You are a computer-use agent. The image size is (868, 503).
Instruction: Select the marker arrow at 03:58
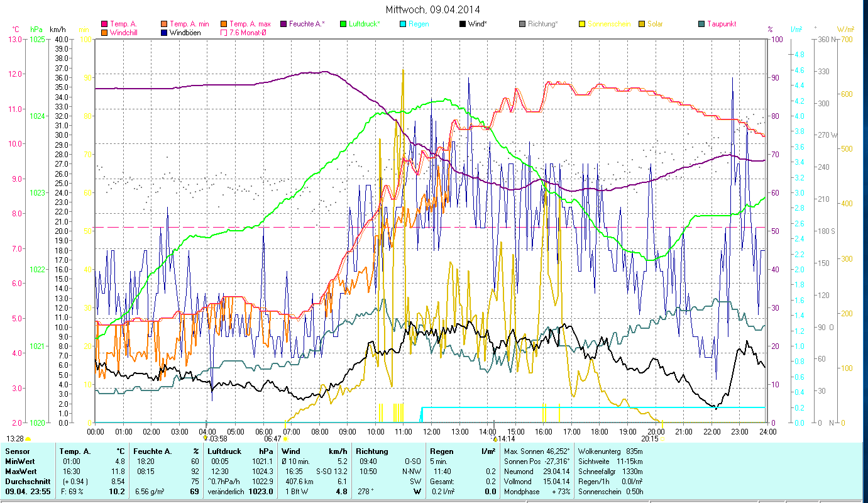tap(206, 438)
